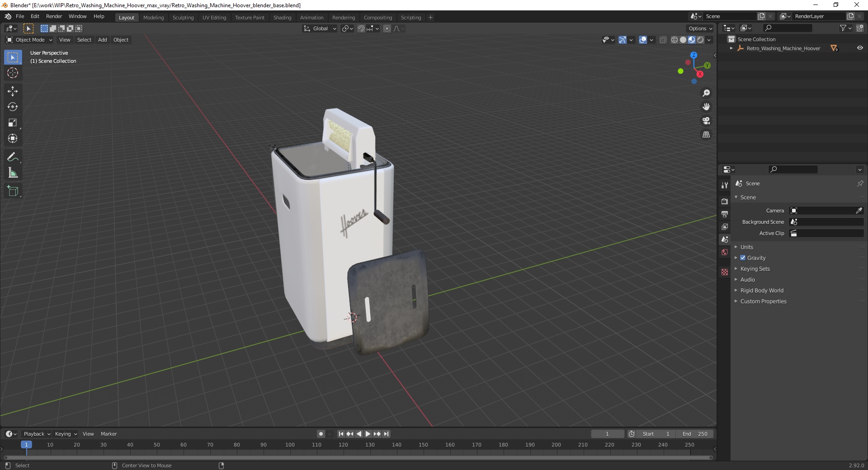Toggle camera view icon
Screen dimensions: 868x470
706,121
